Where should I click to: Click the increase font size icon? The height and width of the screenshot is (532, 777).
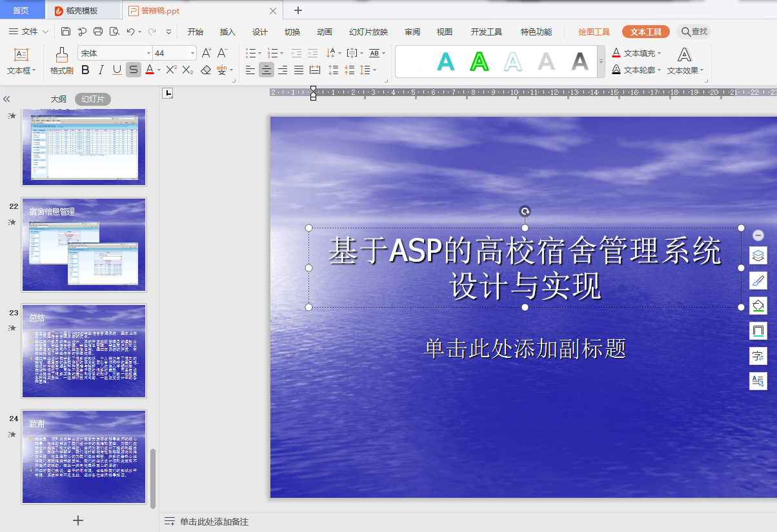[207, 53]
